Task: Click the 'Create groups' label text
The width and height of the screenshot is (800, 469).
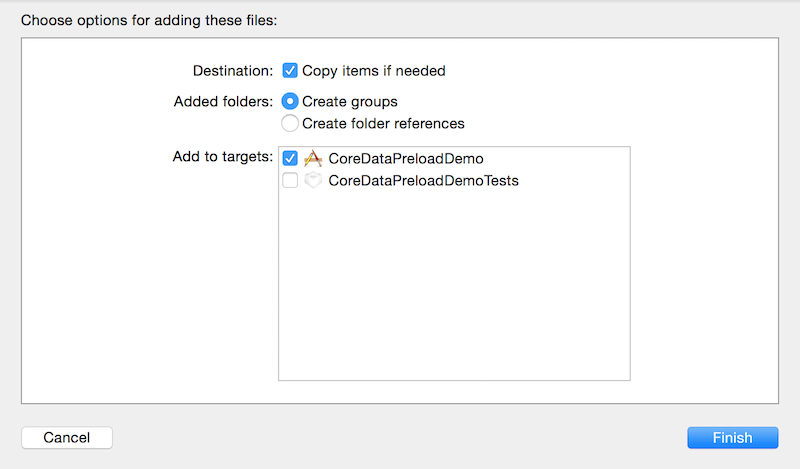Action: coord(349,101)
